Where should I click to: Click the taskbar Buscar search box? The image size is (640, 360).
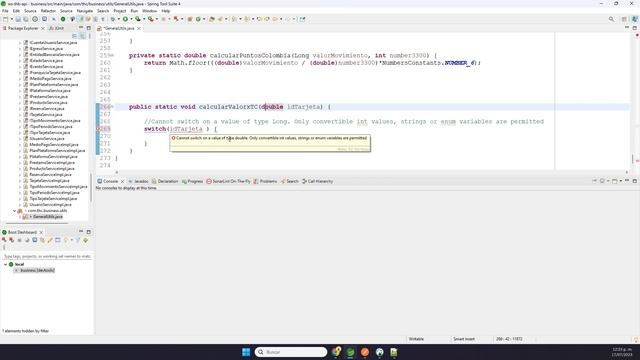tap(291, 352)
